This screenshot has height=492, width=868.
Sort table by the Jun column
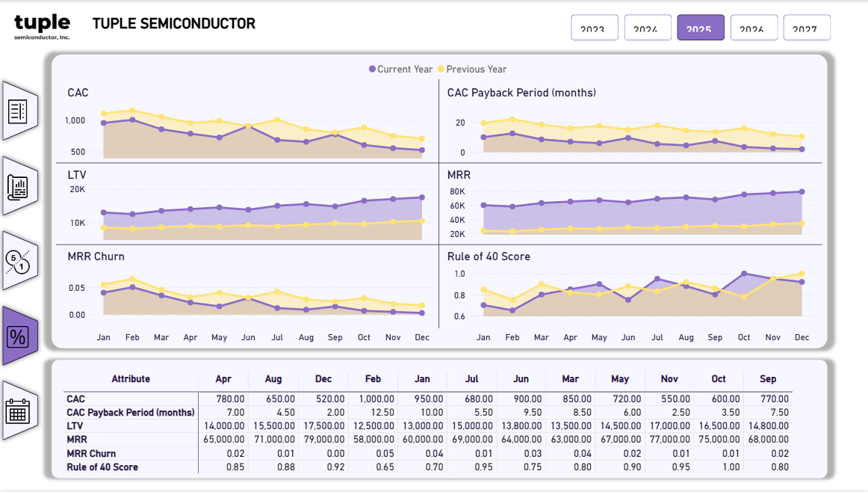521,379
